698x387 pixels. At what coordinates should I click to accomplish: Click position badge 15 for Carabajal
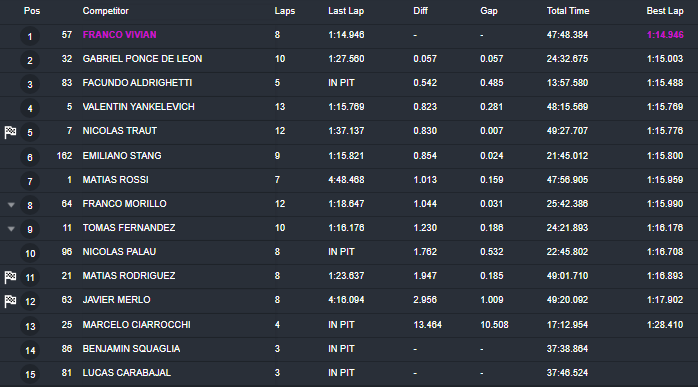tap(30, 374)
